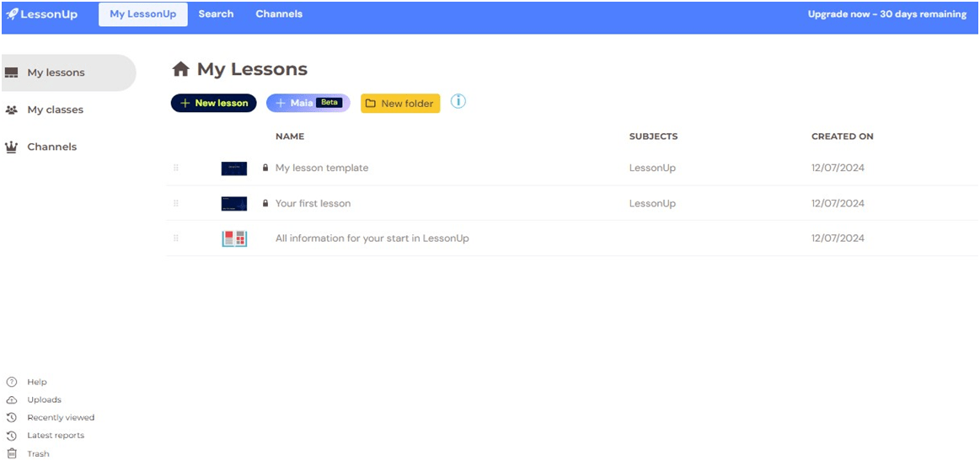The image size is (980, 466).
Task: Click the blue info circle icon
Action: click(458, 101)
